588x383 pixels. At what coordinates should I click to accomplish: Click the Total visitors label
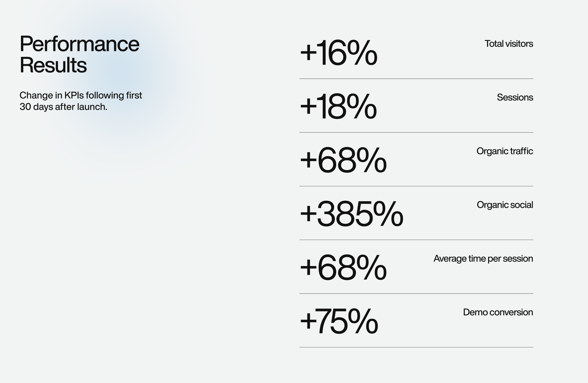(x=509, y=44)
